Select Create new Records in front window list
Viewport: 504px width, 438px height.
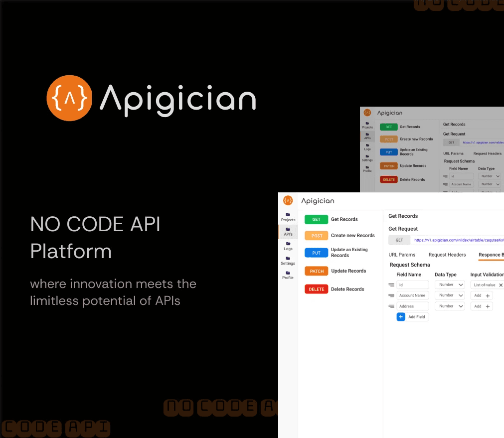click(x=352, y=236)
